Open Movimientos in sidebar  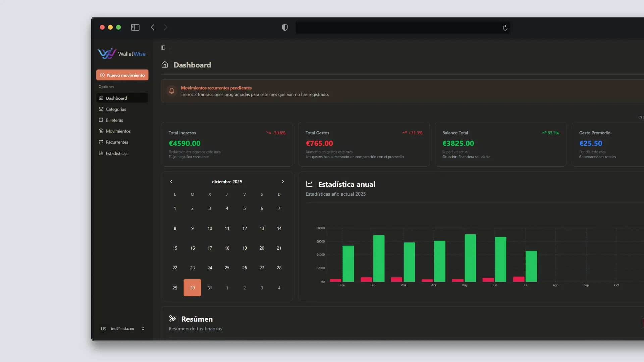[118, 131]
